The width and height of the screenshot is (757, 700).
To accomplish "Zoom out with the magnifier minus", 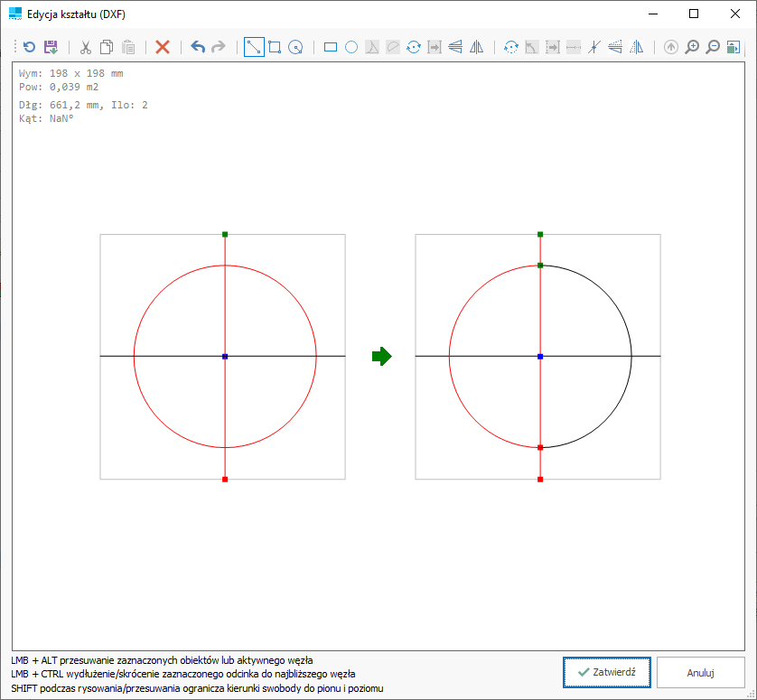I will pos(713,47).
